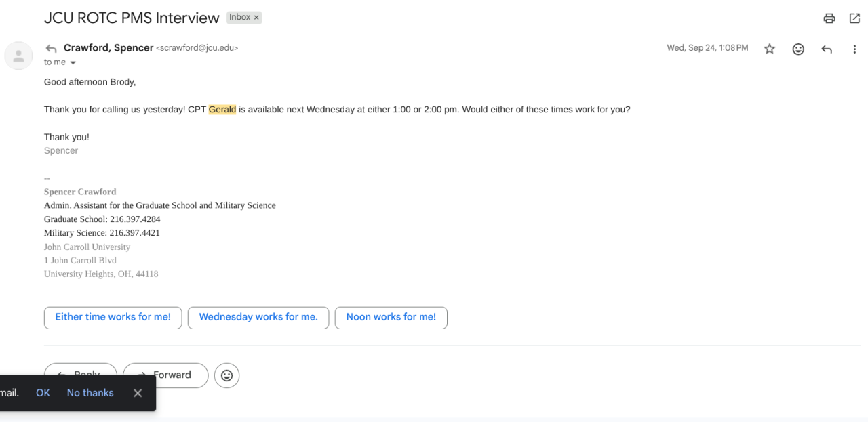Click reply arrow beside sender name
This screenshot has height=422, width=868.
click(x=51, y=48)
